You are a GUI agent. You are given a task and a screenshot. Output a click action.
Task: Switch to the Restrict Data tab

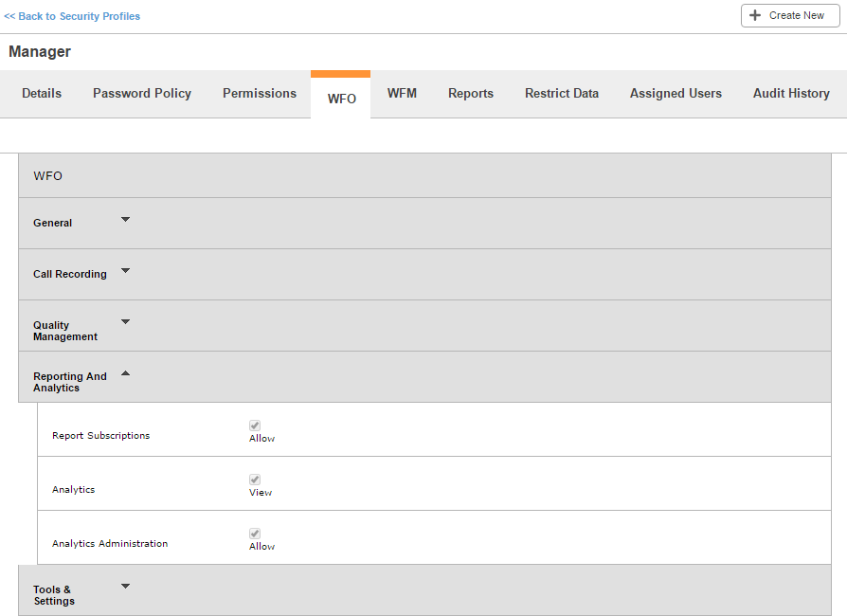point(562,94)
